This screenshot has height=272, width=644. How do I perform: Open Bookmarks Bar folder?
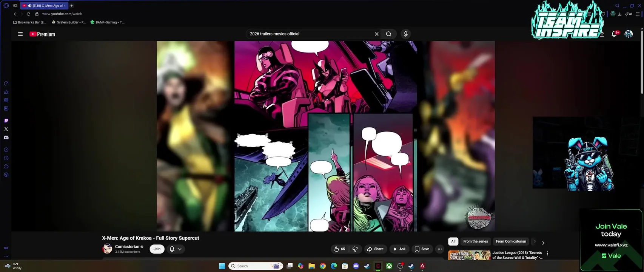point(29,22)
